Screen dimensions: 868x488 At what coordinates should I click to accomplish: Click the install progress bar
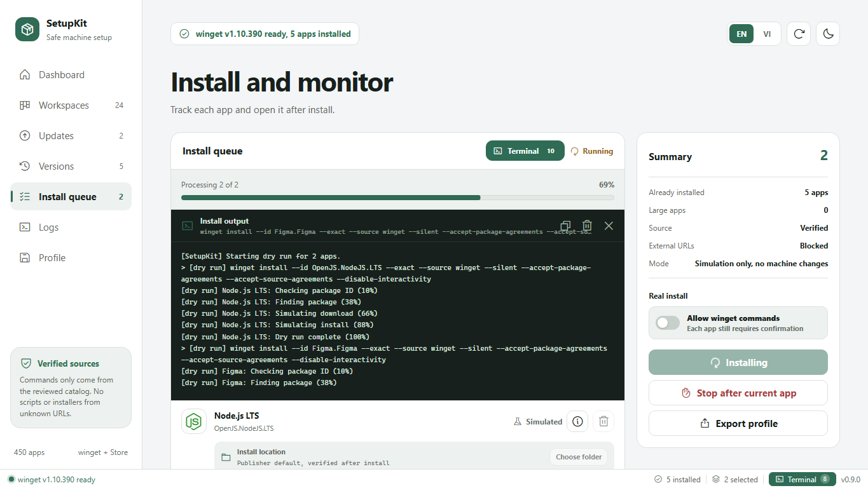coord(397,198)
